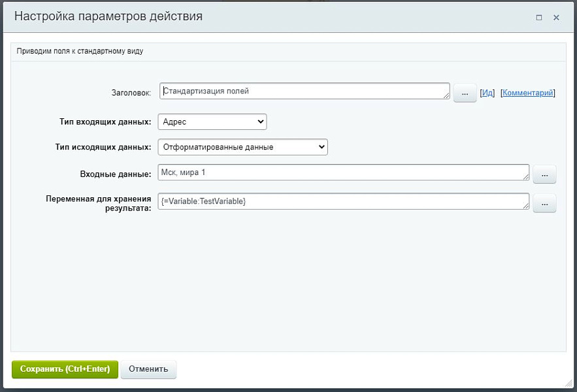Open the ellipsis picker next to Заголовок field

(x=465, y=93)
